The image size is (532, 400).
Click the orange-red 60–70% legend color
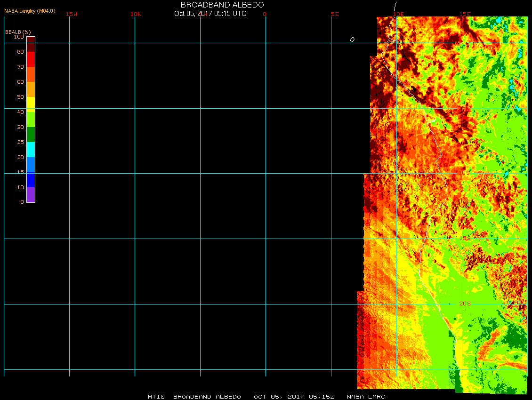tap(31, 74)
